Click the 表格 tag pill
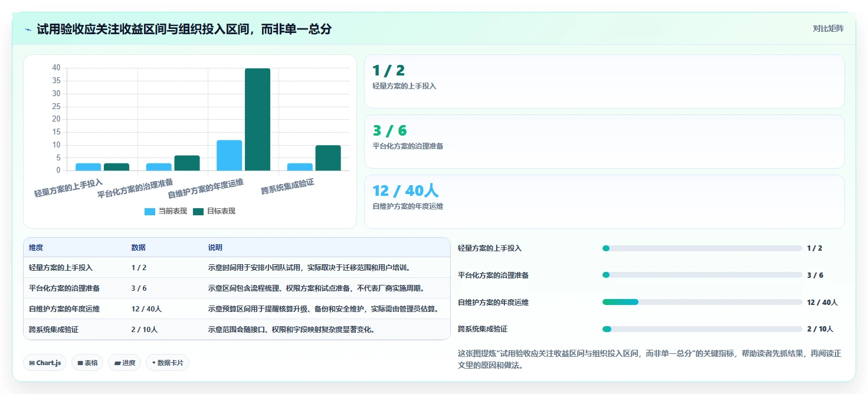This screenshot has height=394, width=868. click(x=87, y=363)
